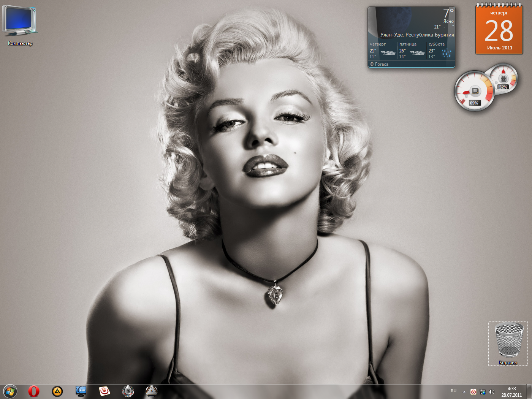Image resolution: width=532 pixels, height=399 pixels.
Task: Click the Улан-Удэ location name in weather gadget
Action: [417, 35]
